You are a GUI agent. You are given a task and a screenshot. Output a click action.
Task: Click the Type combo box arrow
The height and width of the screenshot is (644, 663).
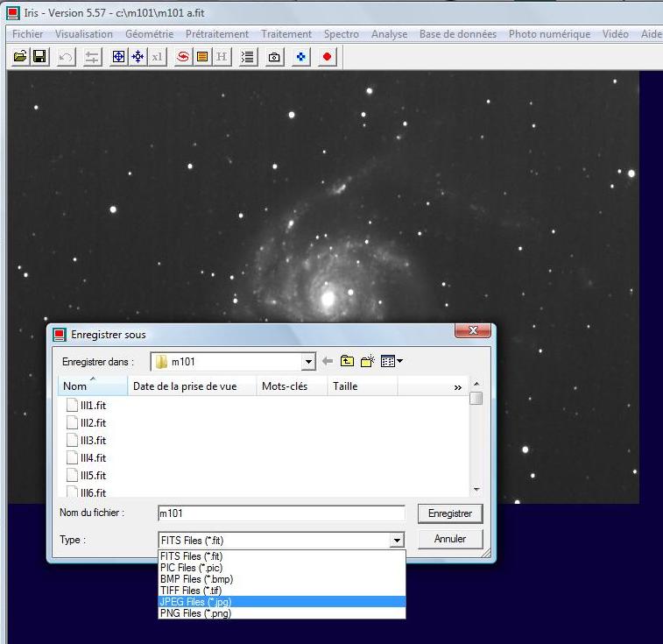point(397,541)
